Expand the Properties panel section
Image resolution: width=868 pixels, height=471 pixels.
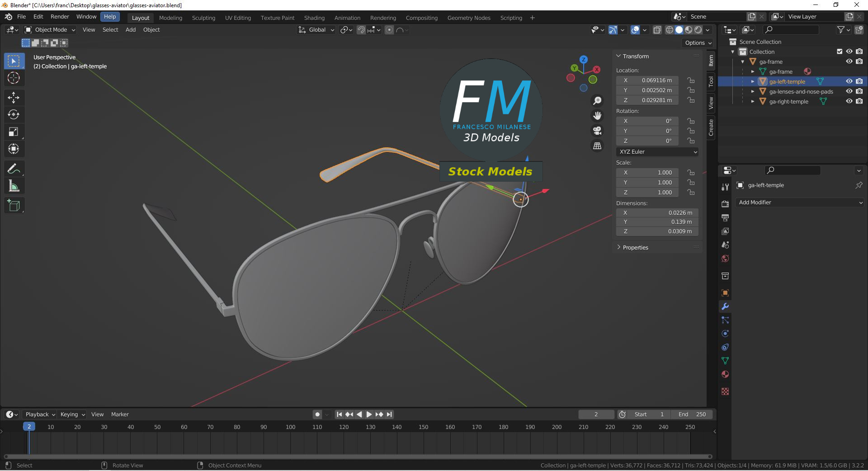click(x=635, y=248)
